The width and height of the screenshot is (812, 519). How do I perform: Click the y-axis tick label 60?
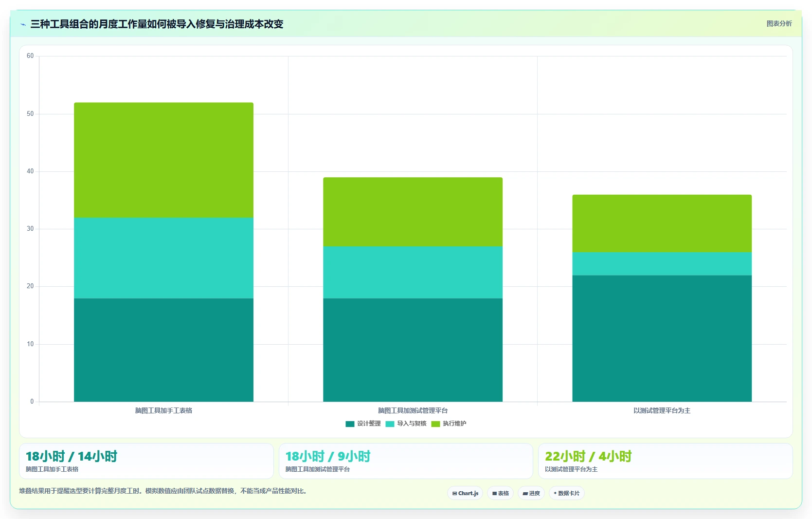(30, 56)
